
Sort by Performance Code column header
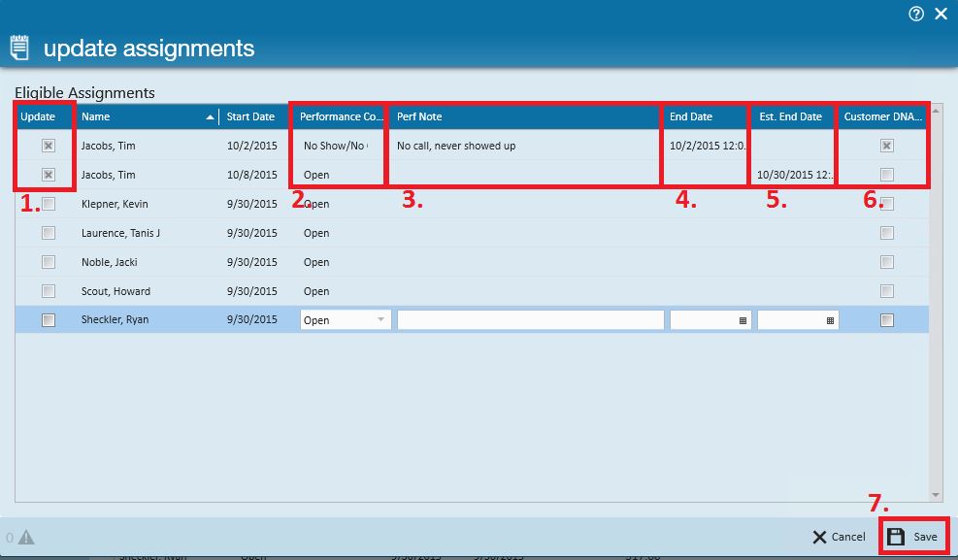coord(340,116)
